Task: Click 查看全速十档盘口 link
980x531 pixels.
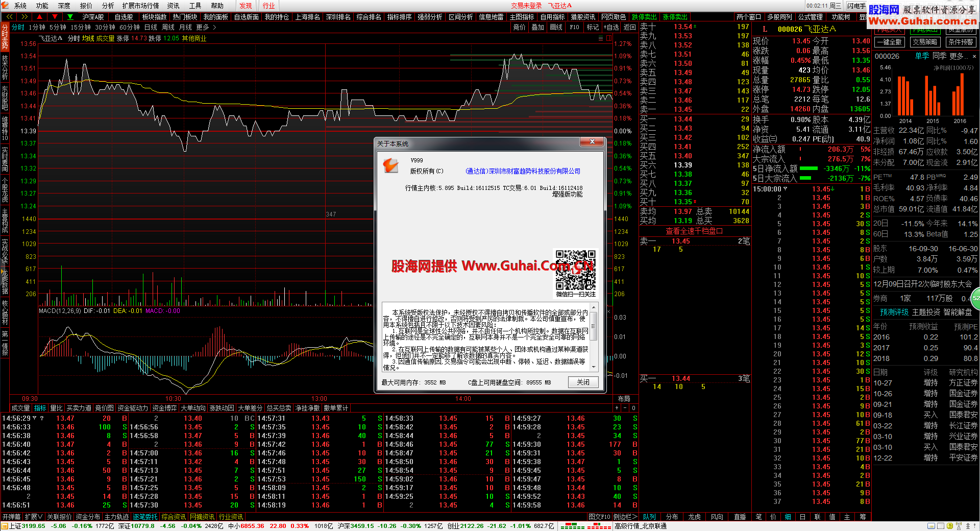Action: (x=694, y=231)
